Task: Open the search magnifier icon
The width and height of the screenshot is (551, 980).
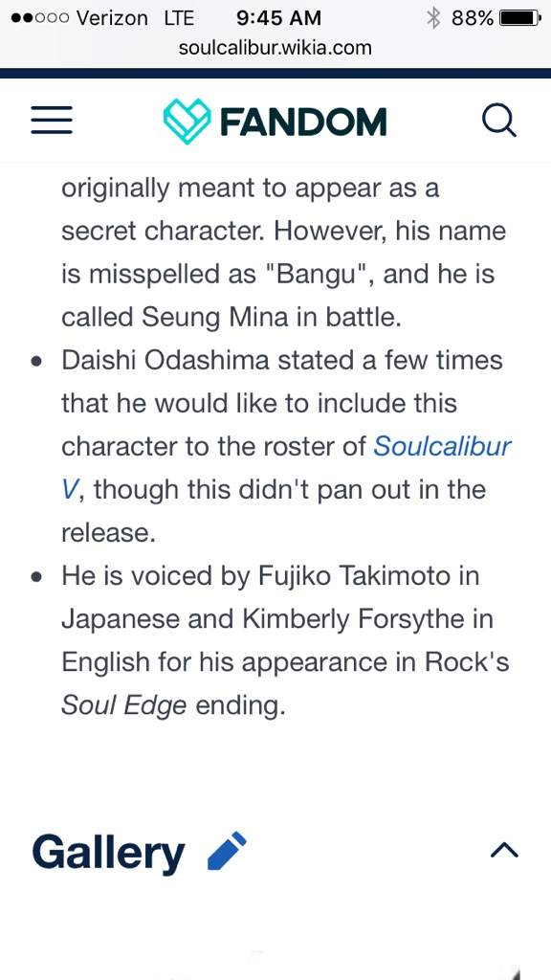Action: (x=499, y=120)
